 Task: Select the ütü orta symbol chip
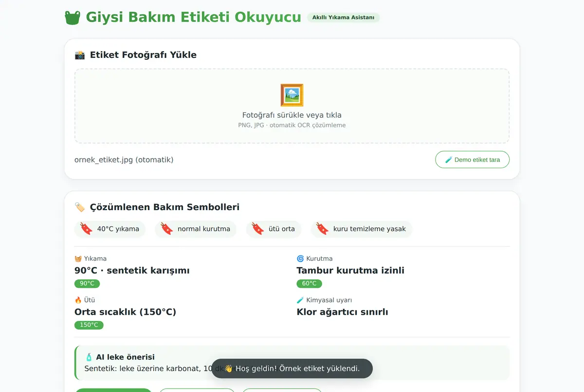click(x=274, y=229)
